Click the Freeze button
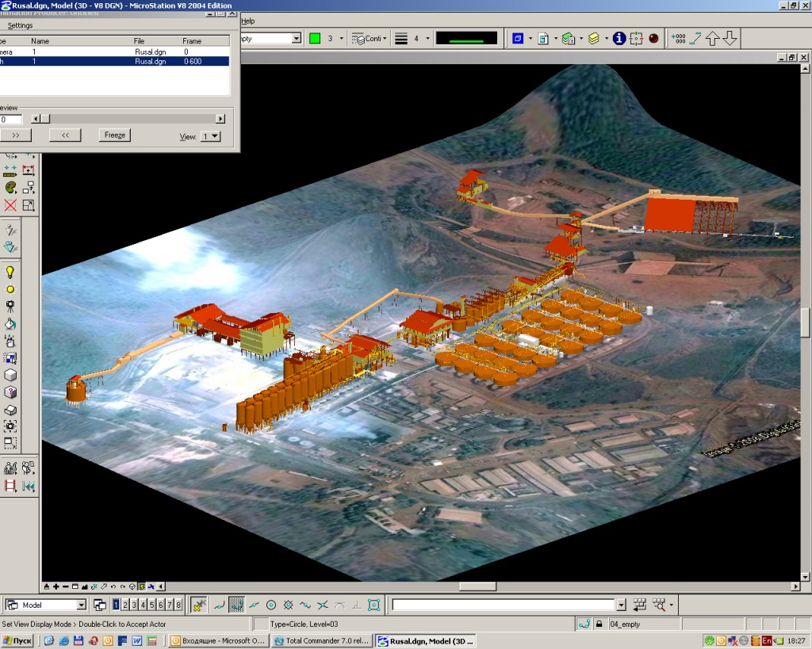This screenshot has width=812, height=649. [114, 135]
